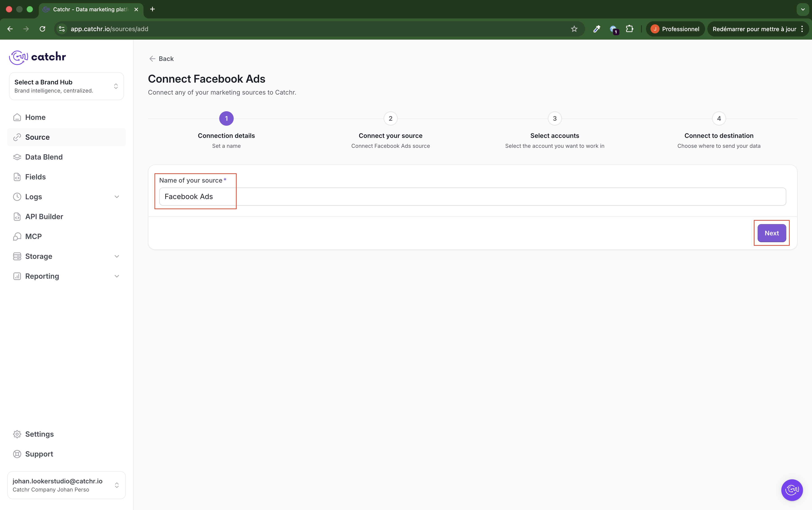Viewport: 812px width, 510px height.
Task: Click the Catchr logo in the sidebar
Action: pyautogui.click(x=37, y=57)
